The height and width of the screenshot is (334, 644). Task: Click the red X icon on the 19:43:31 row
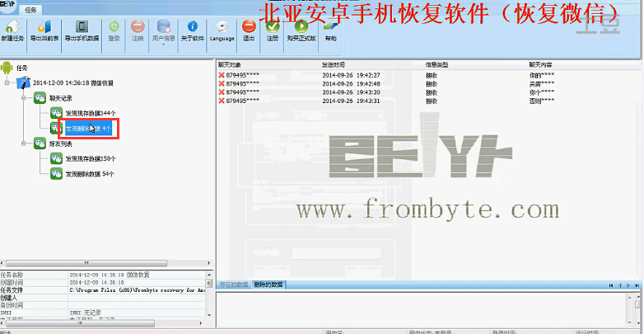[222, 101]
